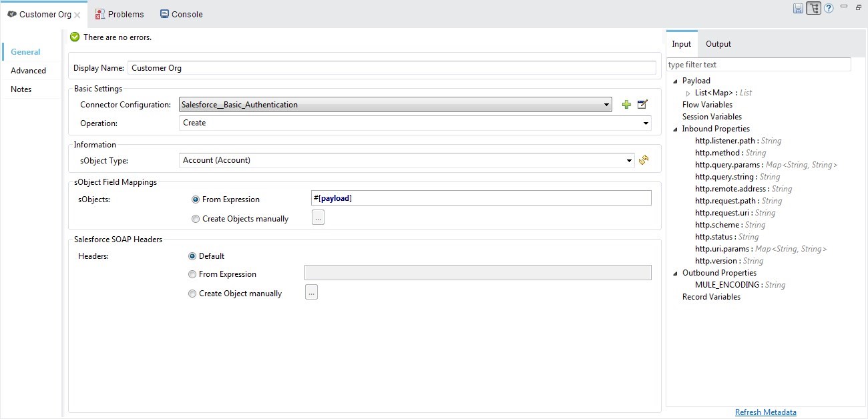868x419 pixels.
Task: Restore the properties view panel
Action: [859, 7]
